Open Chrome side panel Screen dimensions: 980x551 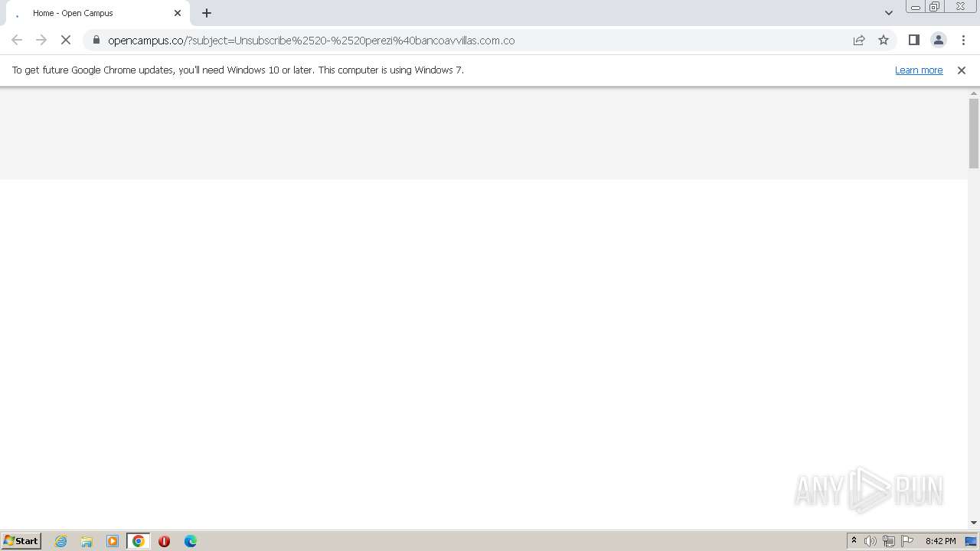pyautogui.click(x=913, y=40)
